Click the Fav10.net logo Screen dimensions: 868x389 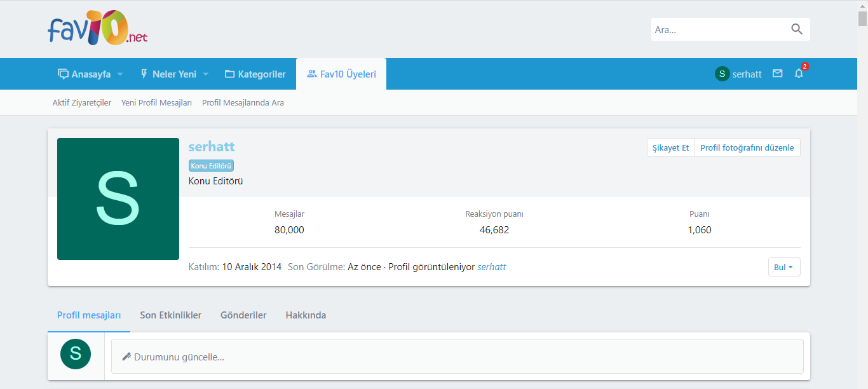[97, 29]
